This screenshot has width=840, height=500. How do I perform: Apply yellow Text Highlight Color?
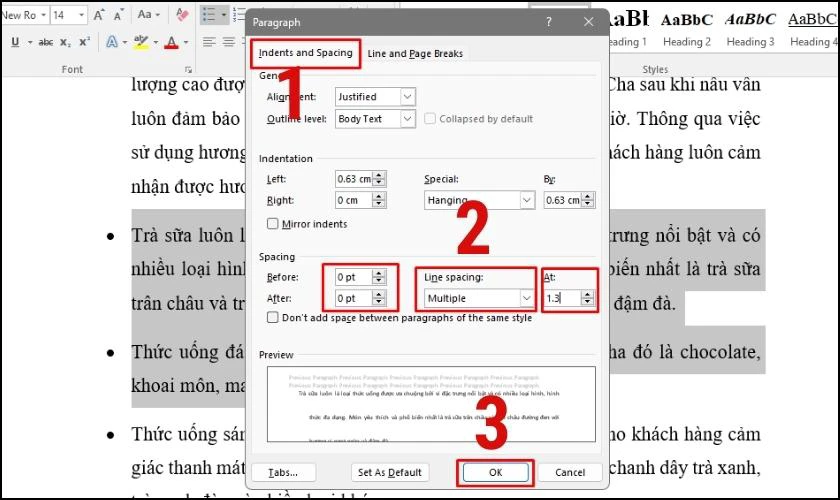pos(141,42)
